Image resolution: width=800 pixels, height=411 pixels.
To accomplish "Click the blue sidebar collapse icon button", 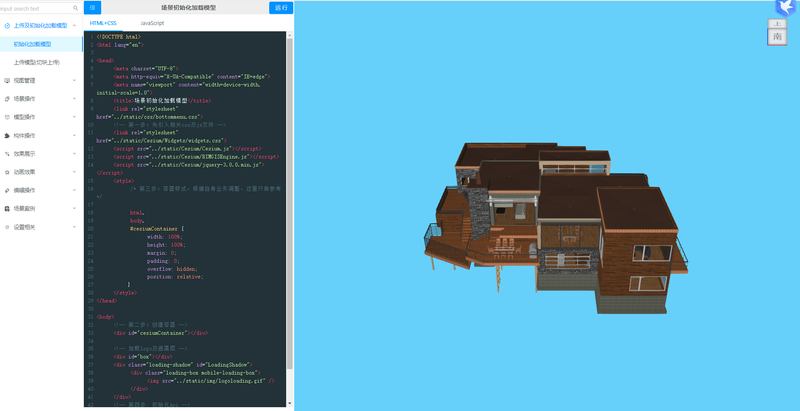I will [92, 8].
